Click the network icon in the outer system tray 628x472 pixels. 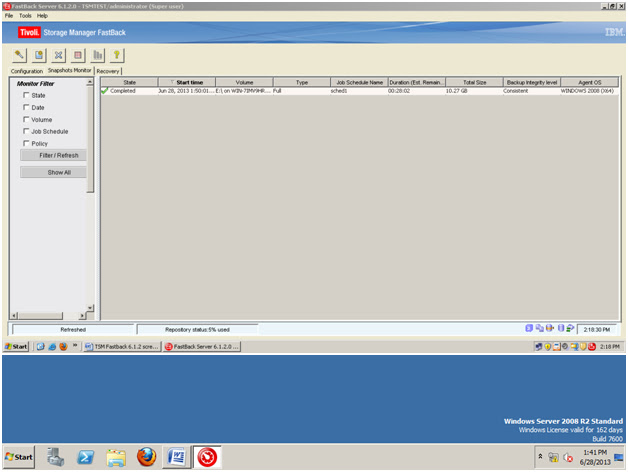(554, 457)
